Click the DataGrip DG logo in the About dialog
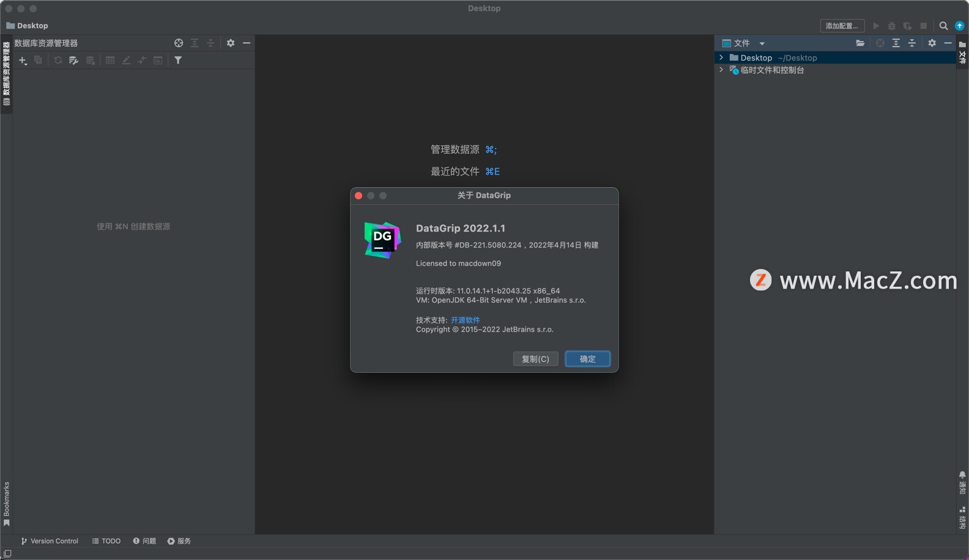This screenshot has width=969, height=560. pyautogui.click(x=383, y=240)
